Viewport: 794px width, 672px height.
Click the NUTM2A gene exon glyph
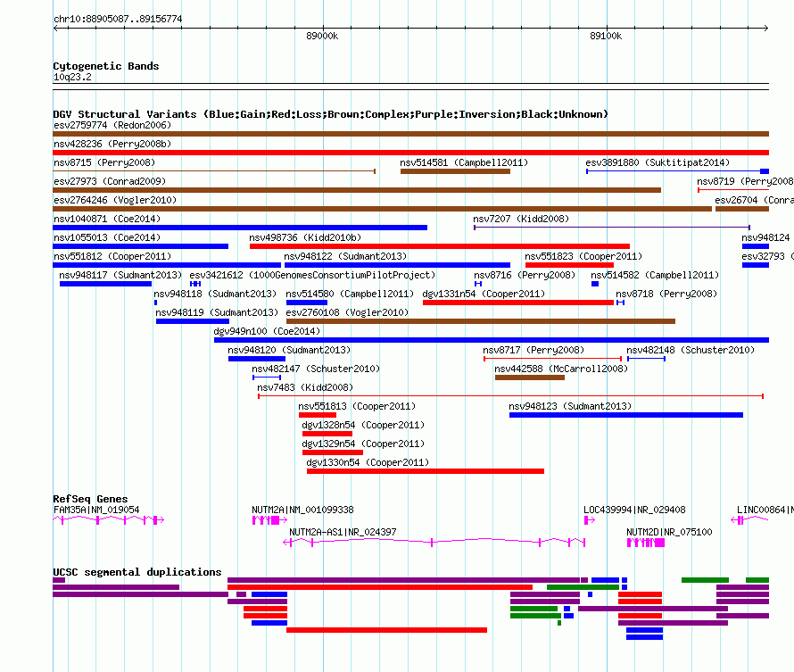pos(269,520)
